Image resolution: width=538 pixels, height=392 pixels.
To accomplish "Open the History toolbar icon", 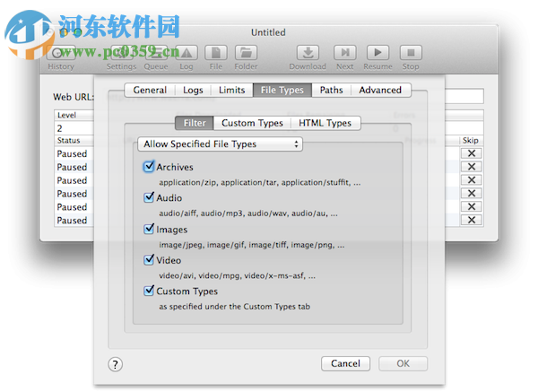I will [x=63, y=53].
